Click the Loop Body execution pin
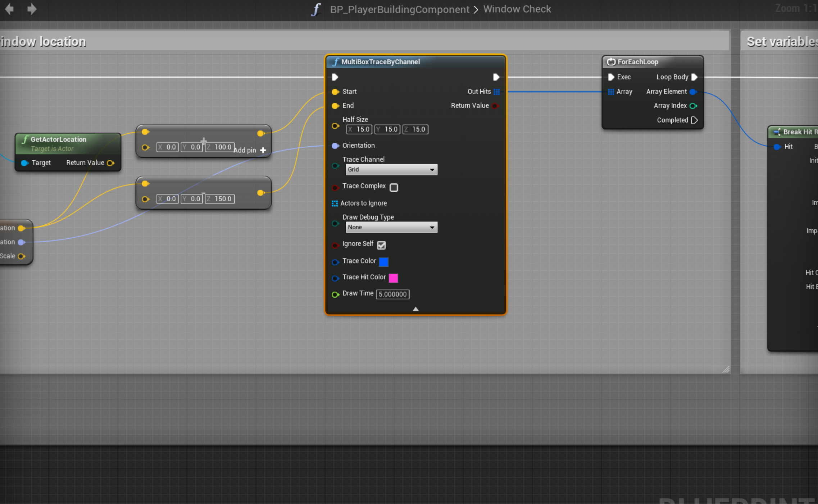 click(695, 77)
